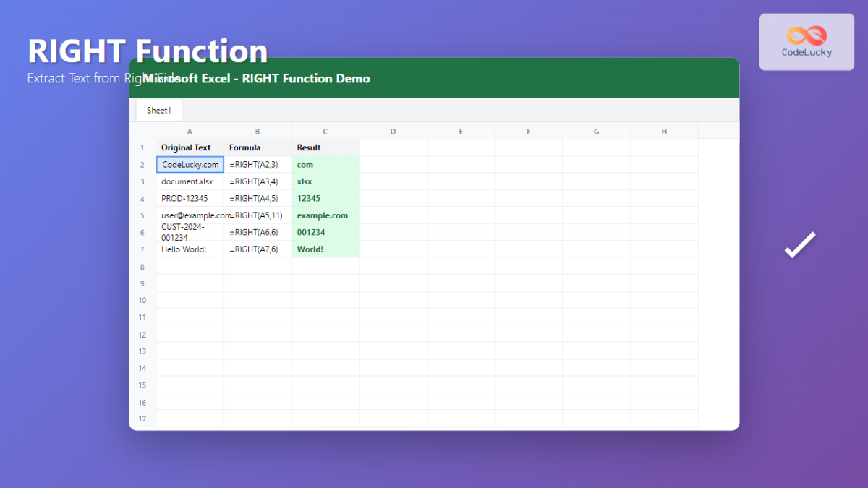Select the result cell showing example.com
868x488 pixels.
click(x=325, y=215)
